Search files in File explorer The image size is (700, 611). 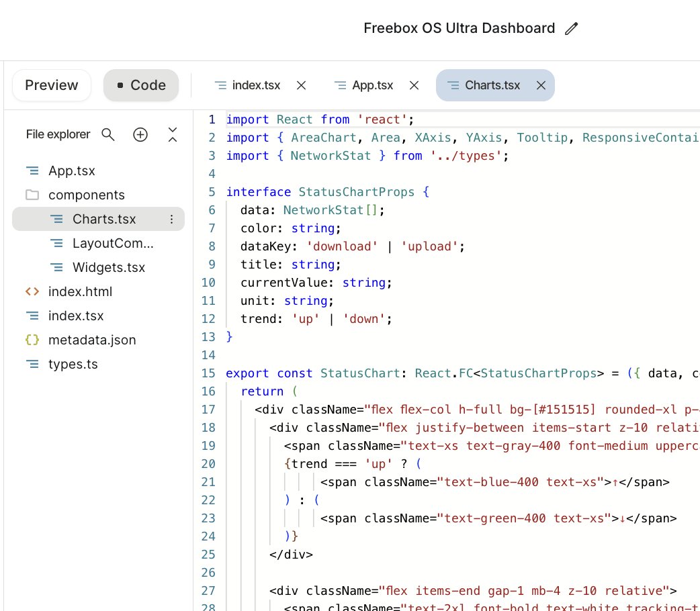pyautogui.click(x=108, y=134)
